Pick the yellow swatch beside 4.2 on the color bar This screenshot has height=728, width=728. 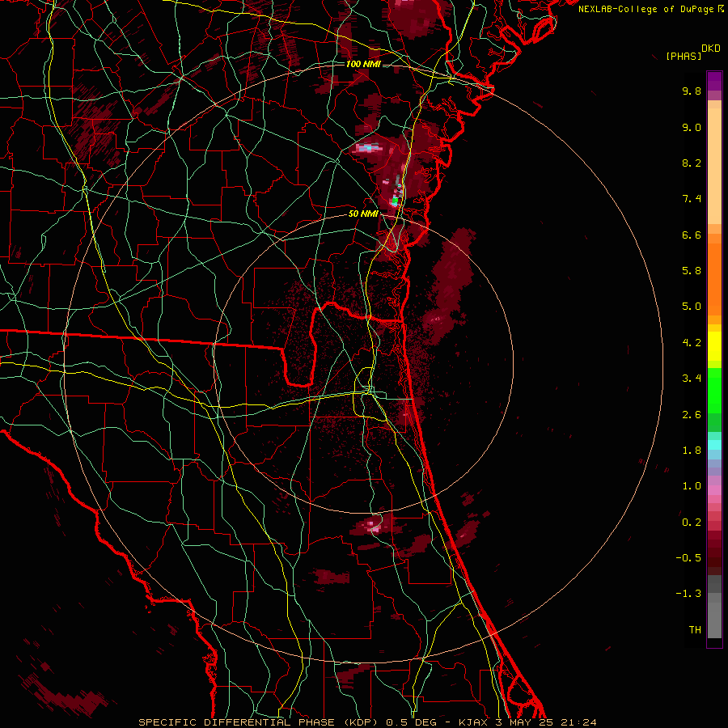714,346
